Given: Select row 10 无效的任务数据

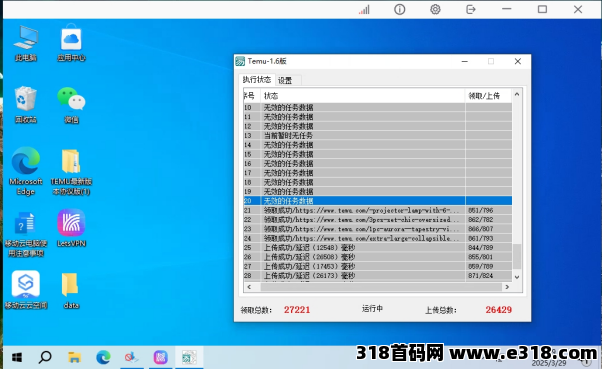Looking at the screenshot, I should (378, 107).
